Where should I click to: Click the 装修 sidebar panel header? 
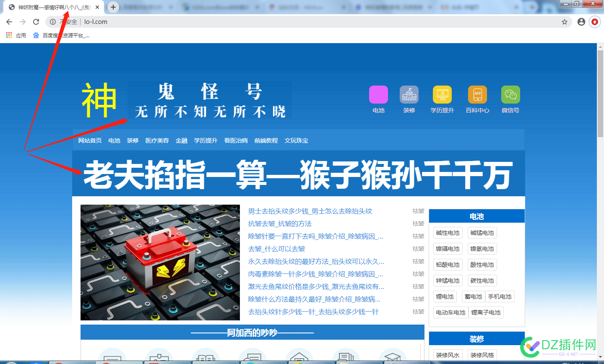477,339
